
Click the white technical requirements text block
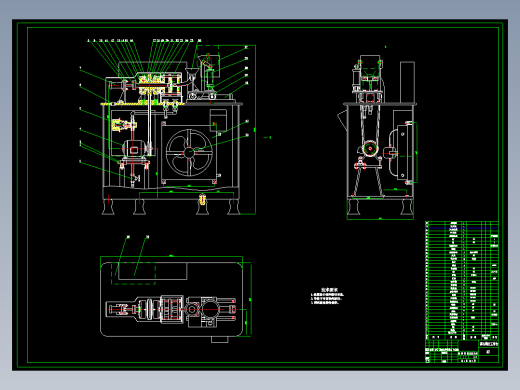(x=327, y=296)
